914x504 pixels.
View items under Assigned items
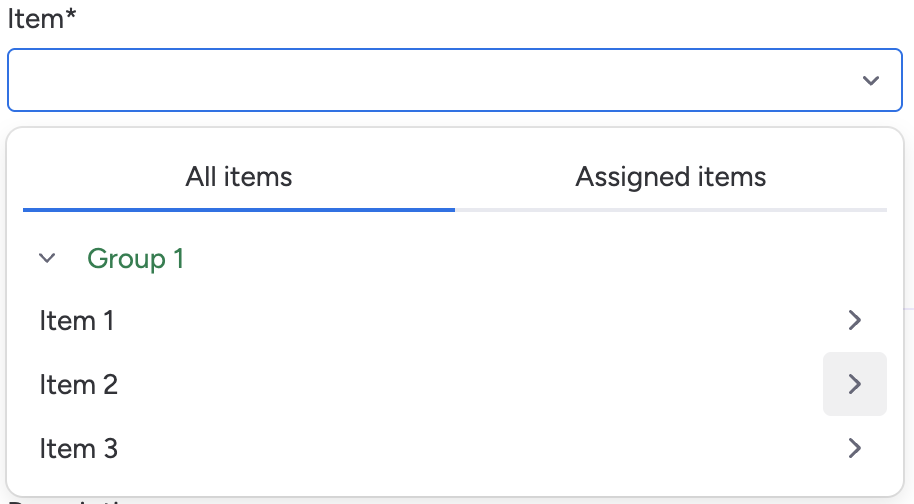coord(670,178)
